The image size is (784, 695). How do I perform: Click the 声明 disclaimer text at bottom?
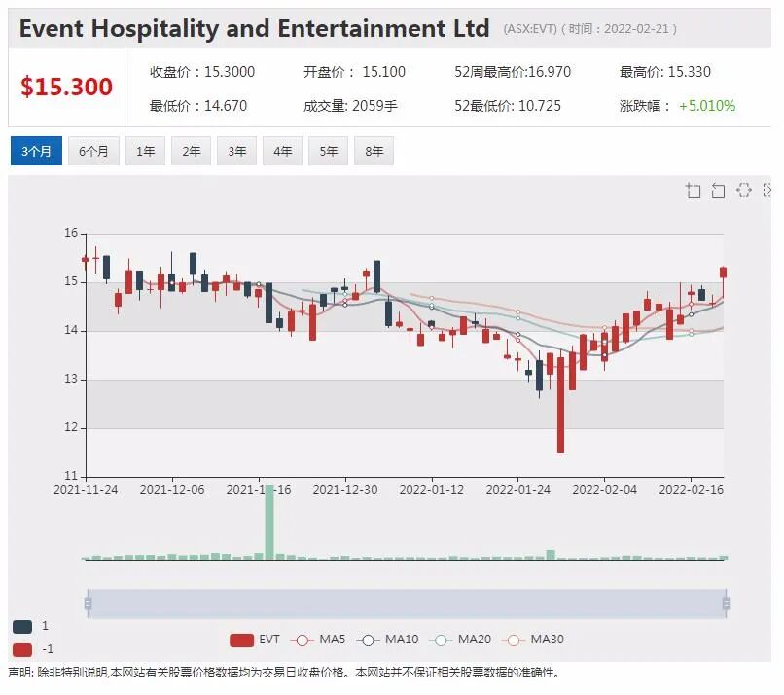pos(284,673)
